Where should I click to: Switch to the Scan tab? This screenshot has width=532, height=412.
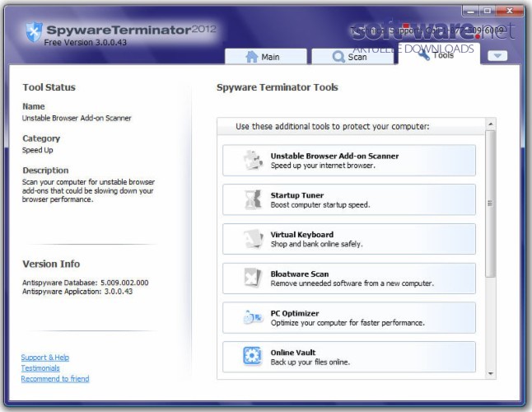tap(352, 56)
